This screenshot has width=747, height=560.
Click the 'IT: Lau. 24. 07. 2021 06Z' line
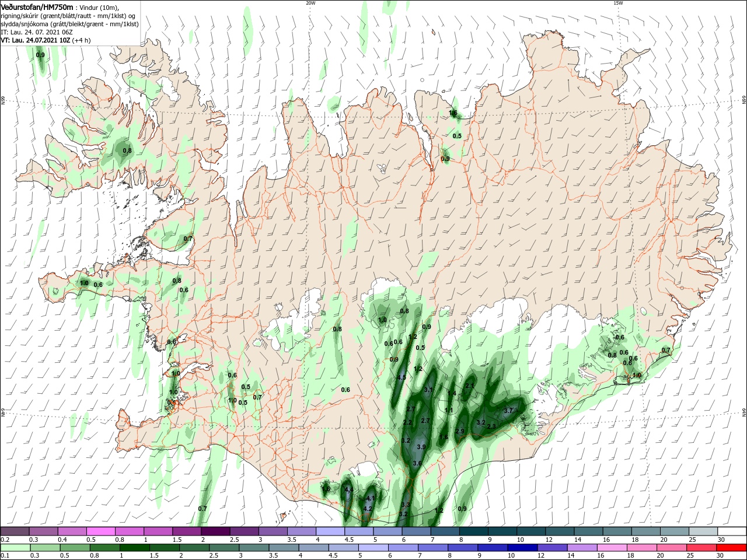coord(37,32)
